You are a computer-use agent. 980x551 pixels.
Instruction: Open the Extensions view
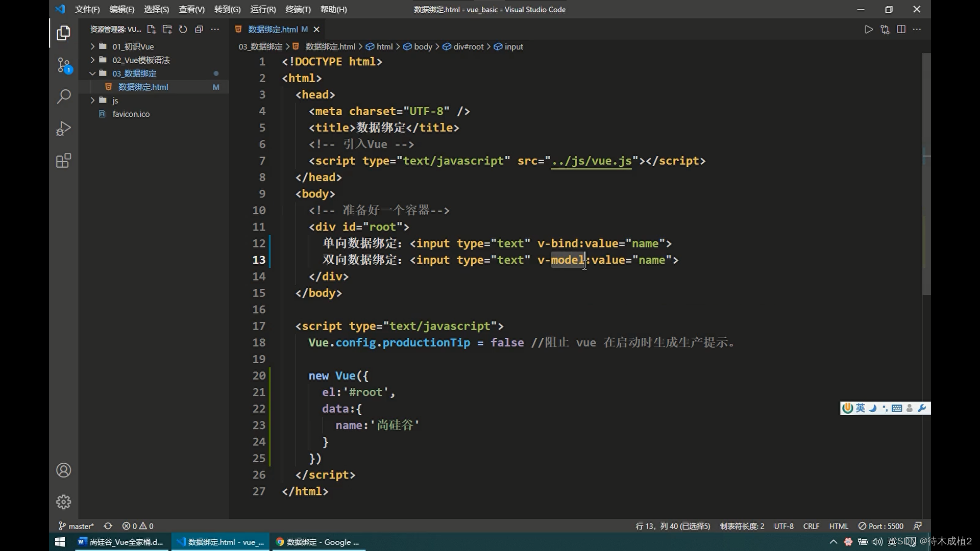pyautogui.click(x=63, y=161)
